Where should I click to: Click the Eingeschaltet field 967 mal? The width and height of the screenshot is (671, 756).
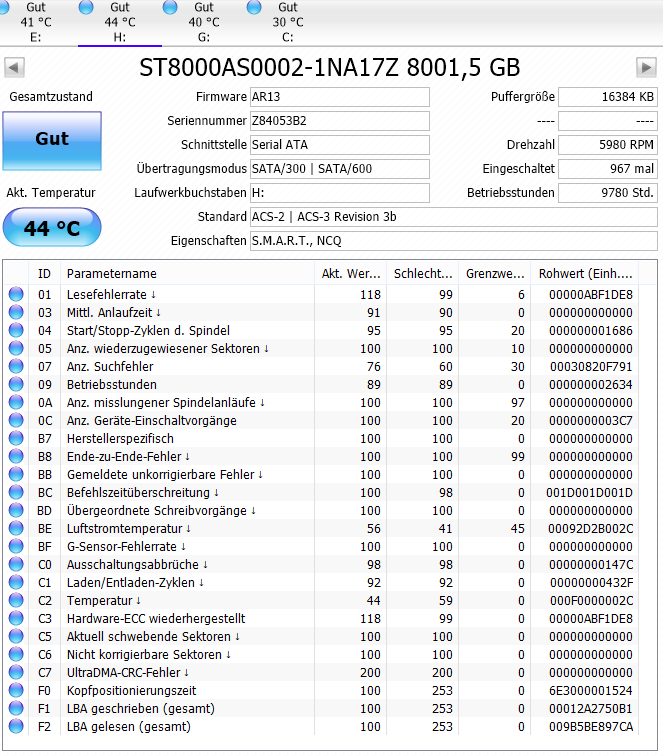[x=608, y=169]
